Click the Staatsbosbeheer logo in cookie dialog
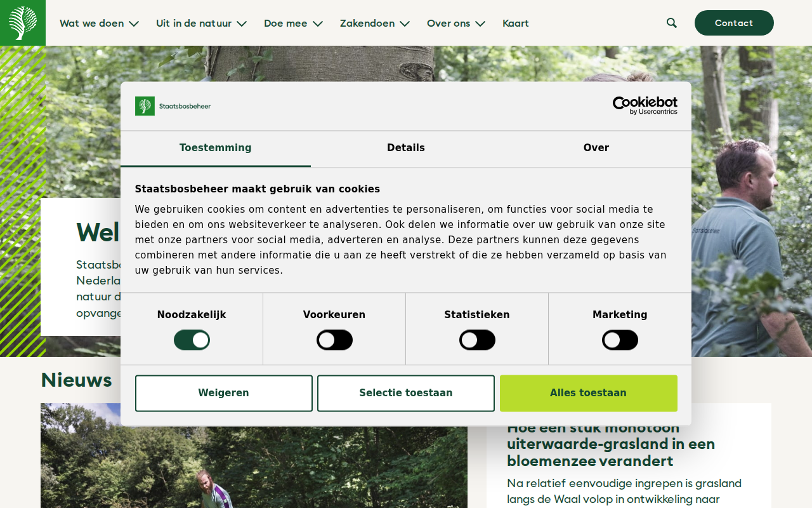This screenshot has height=508, width=812. tap(173, 106)
